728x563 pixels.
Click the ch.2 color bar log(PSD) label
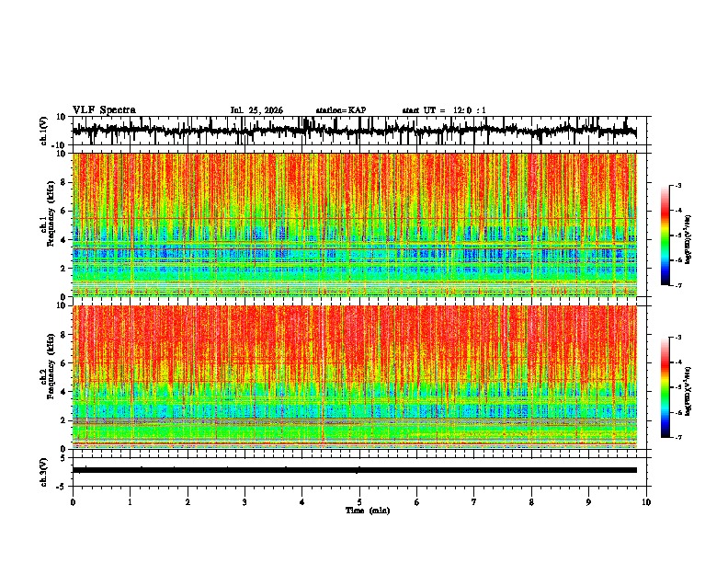pyautogui.click(x=688, y=391)
